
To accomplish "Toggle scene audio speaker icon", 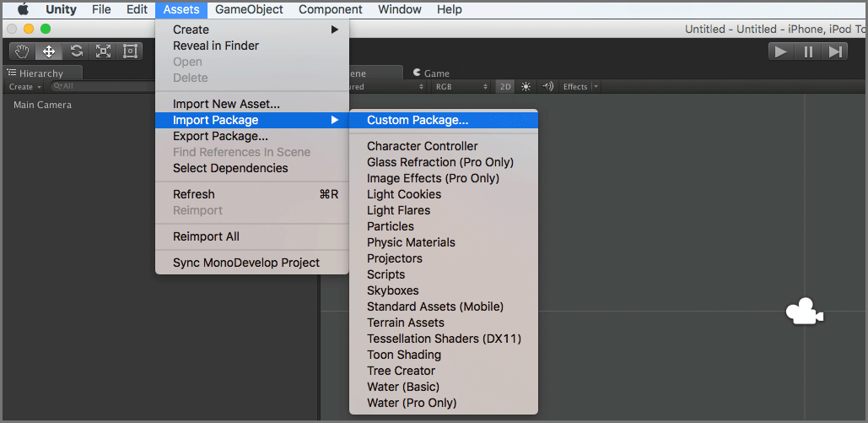I will pos(548,86).
